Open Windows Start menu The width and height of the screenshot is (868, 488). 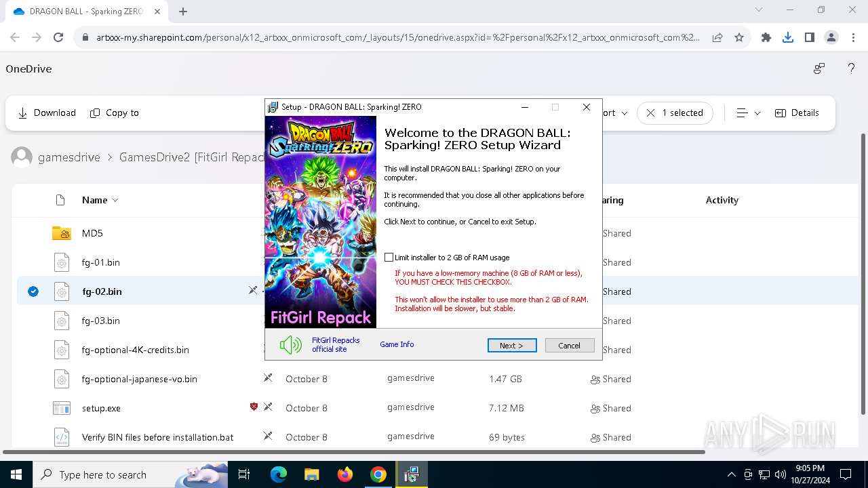pyautogui.click(x=16, y=474)
